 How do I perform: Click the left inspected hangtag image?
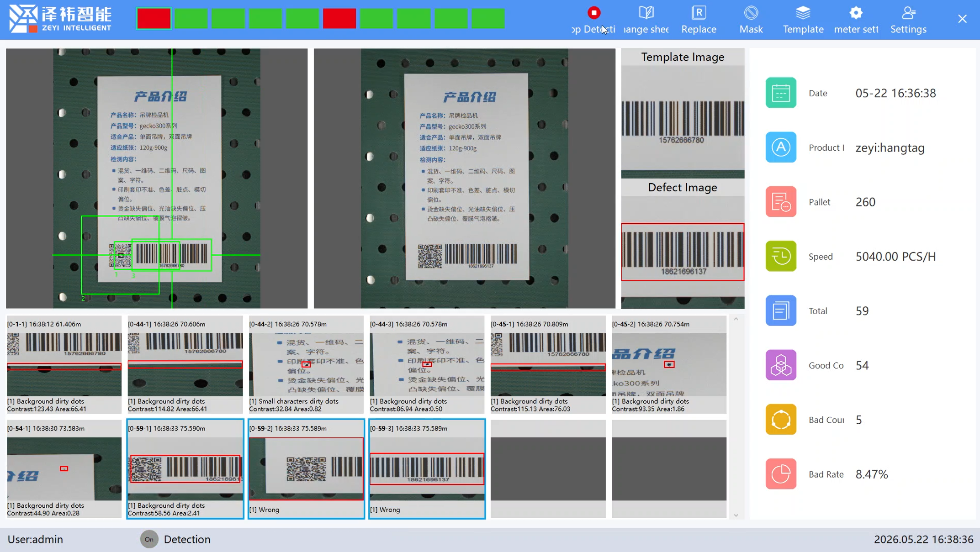(x=157, y=179)
